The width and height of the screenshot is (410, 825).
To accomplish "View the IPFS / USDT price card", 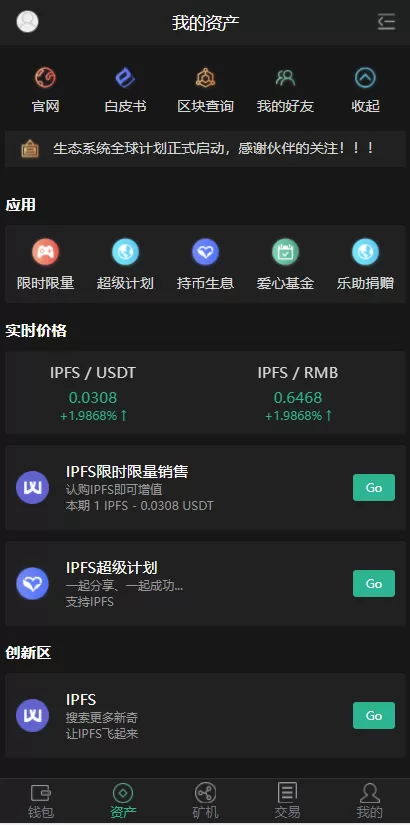I will pyautogui.click(x=93, y=393).
